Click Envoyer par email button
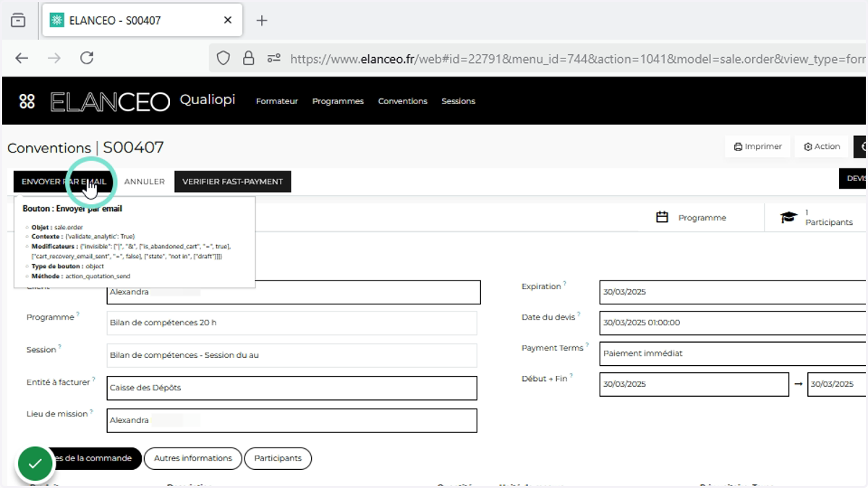868x488 pixels. (x=64, y=181)
